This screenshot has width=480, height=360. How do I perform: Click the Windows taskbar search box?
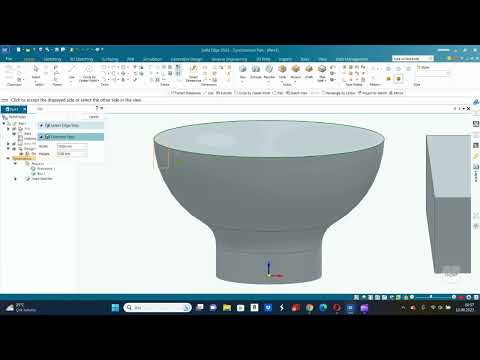pyautogui.click(x=158, y=307)
